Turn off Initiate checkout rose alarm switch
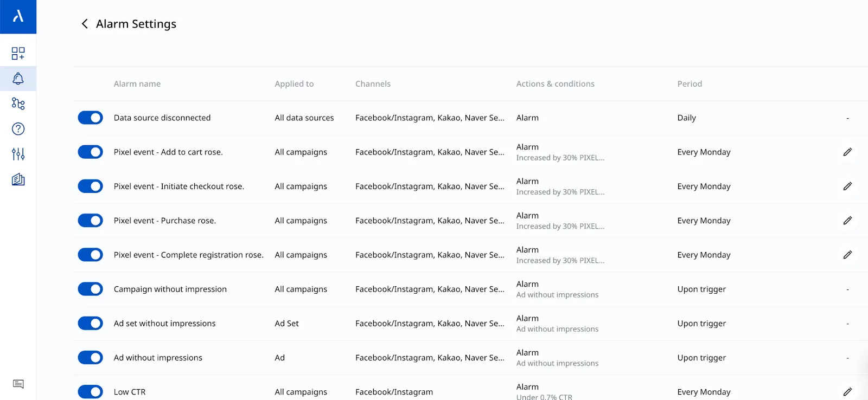 point(90,186)
